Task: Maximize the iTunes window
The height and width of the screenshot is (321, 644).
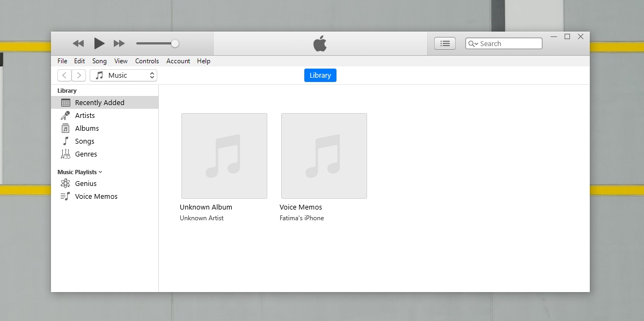Action: coord(567,37)
